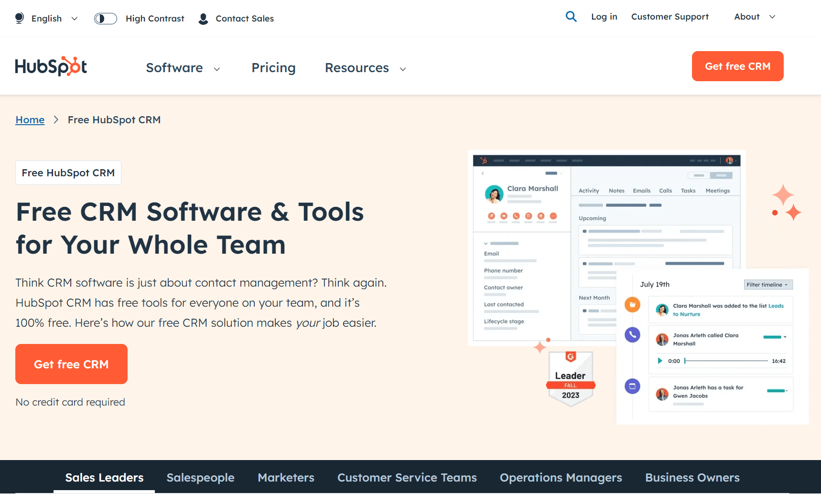Open Customer Support link
The width and height of the screenshot is (821, 504).
click(670, 17)
